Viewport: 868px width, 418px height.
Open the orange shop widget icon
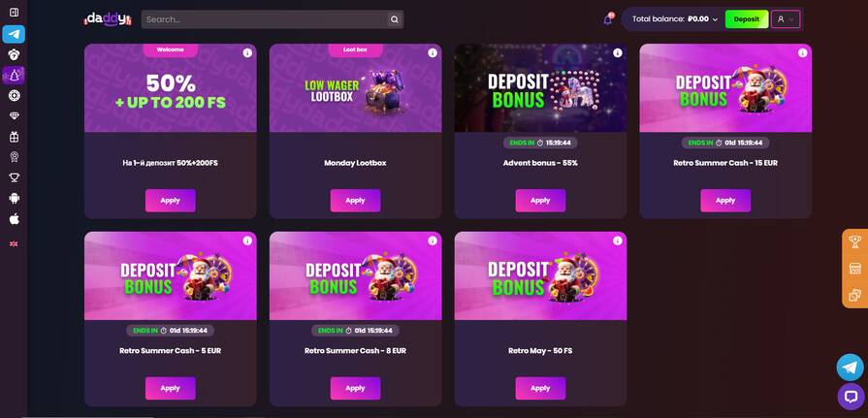[x=854, y=269]
